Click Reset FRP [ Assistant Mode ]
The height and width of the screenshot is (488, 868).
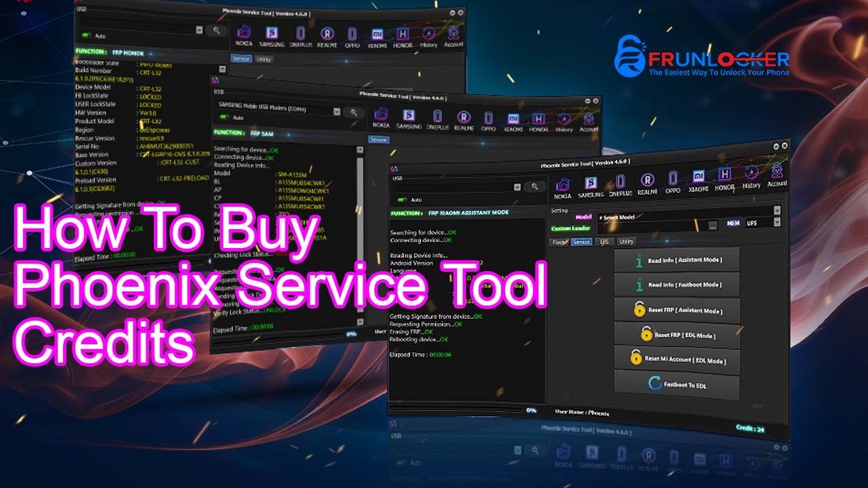point(677,310)
